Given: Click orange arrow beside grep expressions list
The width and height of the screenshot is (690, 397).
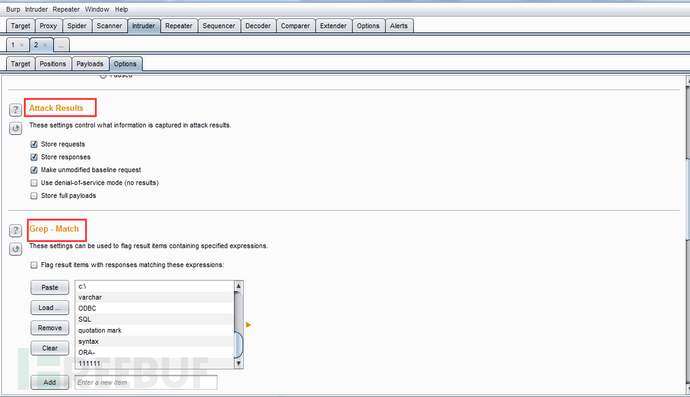Looking at the screenshot, I should (x=248, y=325).
